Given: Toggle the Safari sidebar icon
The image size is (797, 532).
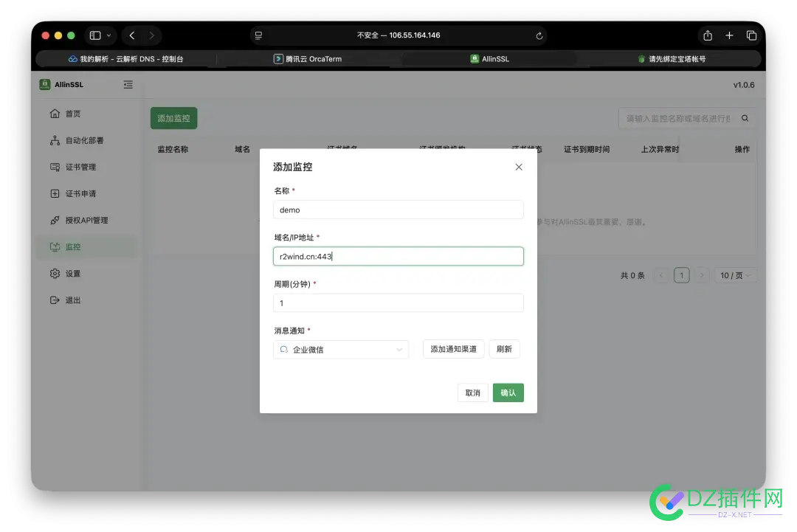Looking at the screenshot, I should [x=95, y=35].
